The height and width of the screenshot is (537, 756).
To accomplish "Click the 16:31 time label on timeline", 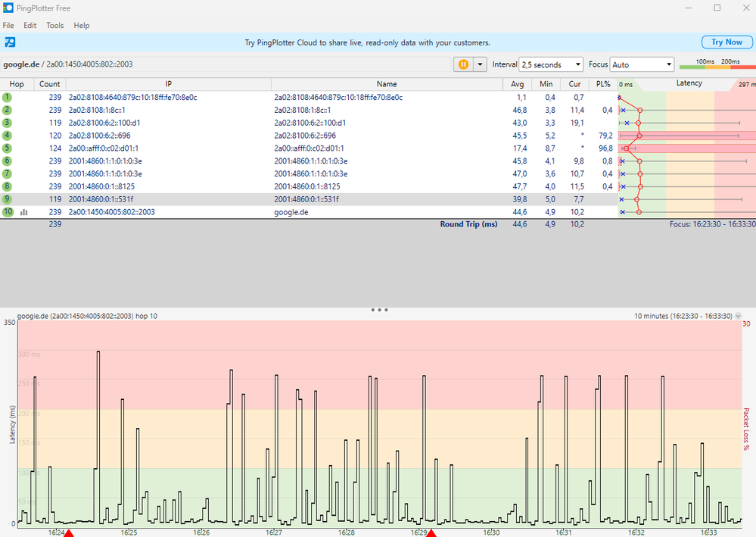I will click(564, 532).
